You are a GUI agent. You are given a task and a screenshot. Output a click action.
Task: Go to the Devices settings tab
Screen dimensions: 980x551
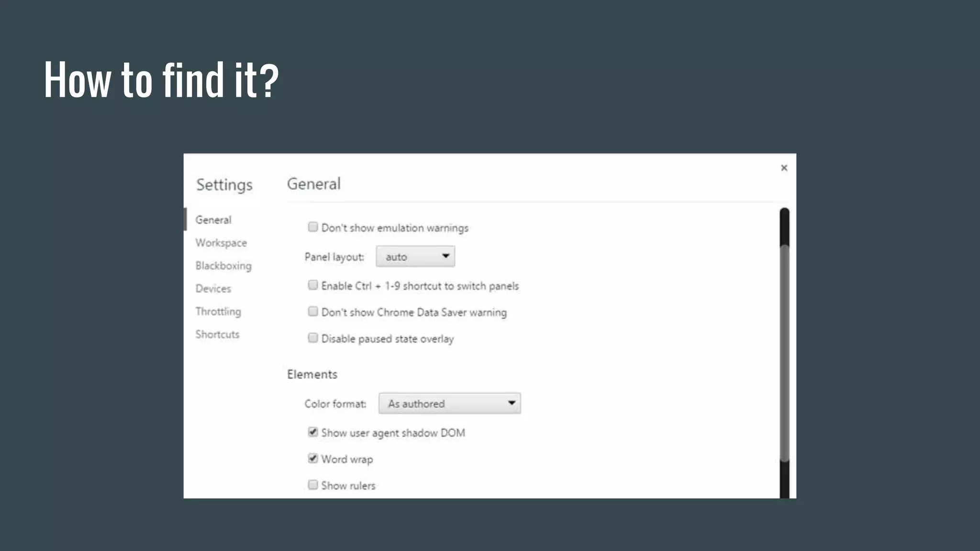[213, 289]
